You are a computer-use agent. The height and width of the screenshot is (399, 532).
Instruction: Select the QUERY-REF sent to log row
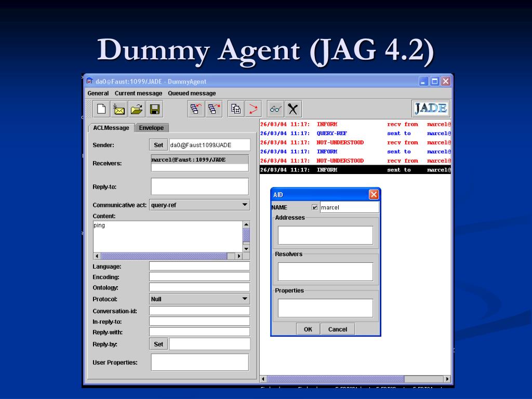pos(355,134)
